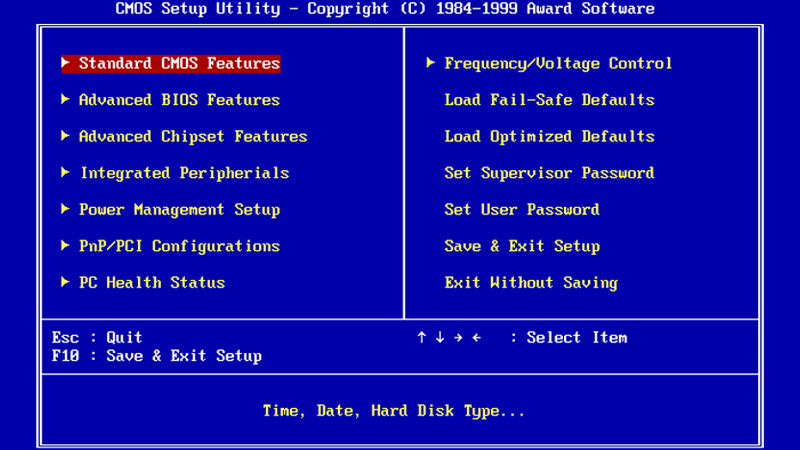Click Save & Exit Setup in right column
Viewport: 800px width, 450px height.
pos(522,246)
